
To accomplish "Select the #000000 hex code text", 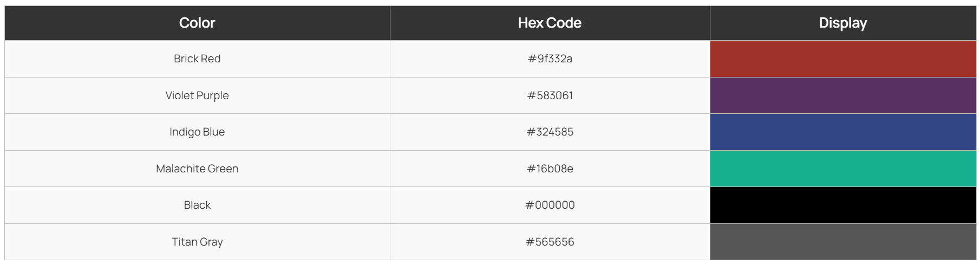I will click(550, 205).
